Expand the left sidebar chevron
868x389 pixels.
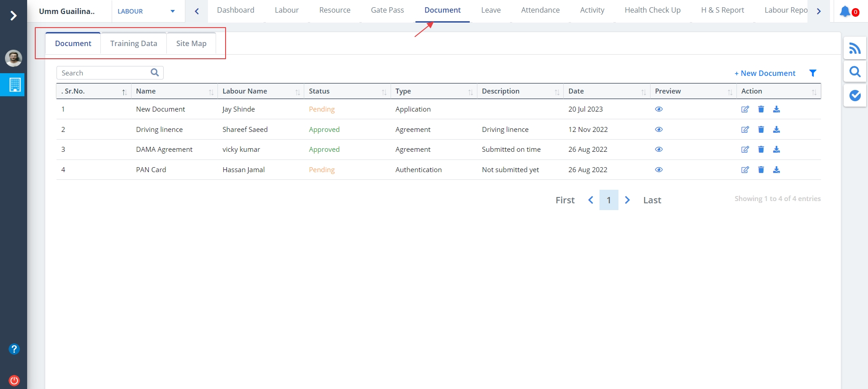coord(14,16)
